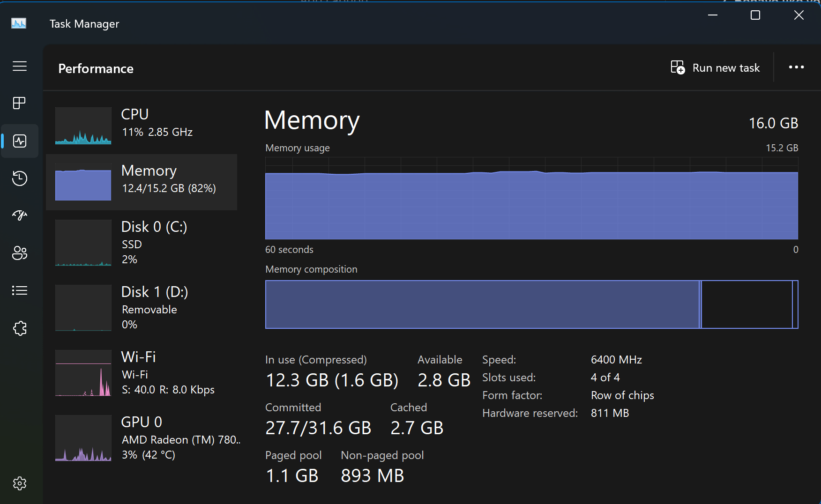This screenshot has width=821, height=504.
Task: Click the Wi-Fi throughput mini graph
Action: [x=83, y=373]
